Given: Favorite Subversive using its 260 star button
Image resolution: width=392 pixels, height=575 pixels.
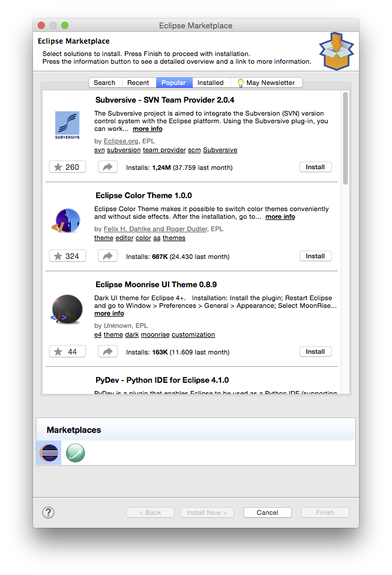Looking at the screenshot, I should pyautogui.click(x=67, y=167).
